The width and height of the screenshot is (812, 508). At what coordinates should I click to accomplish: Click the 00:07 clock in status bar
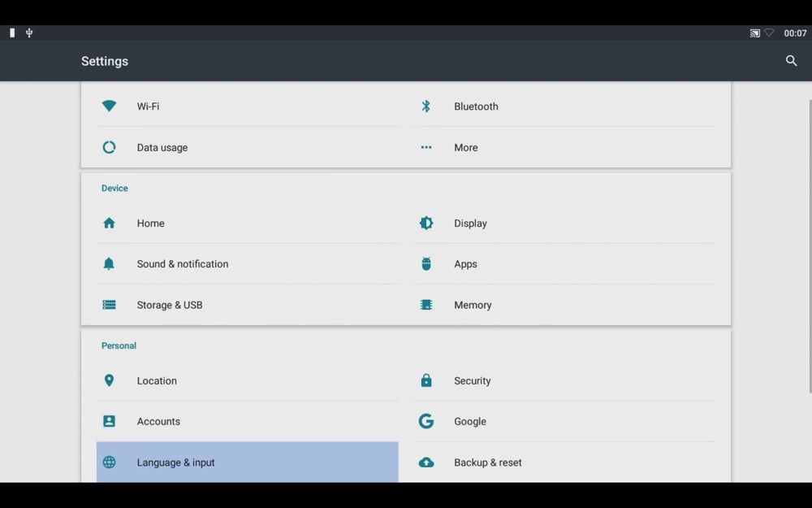tap(794, 33)
